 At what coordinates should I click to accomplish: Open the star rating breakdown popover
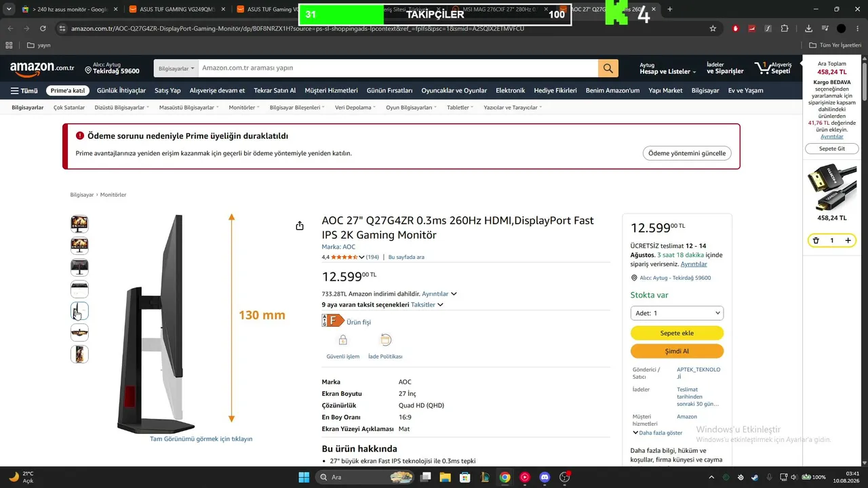[347, 258]
